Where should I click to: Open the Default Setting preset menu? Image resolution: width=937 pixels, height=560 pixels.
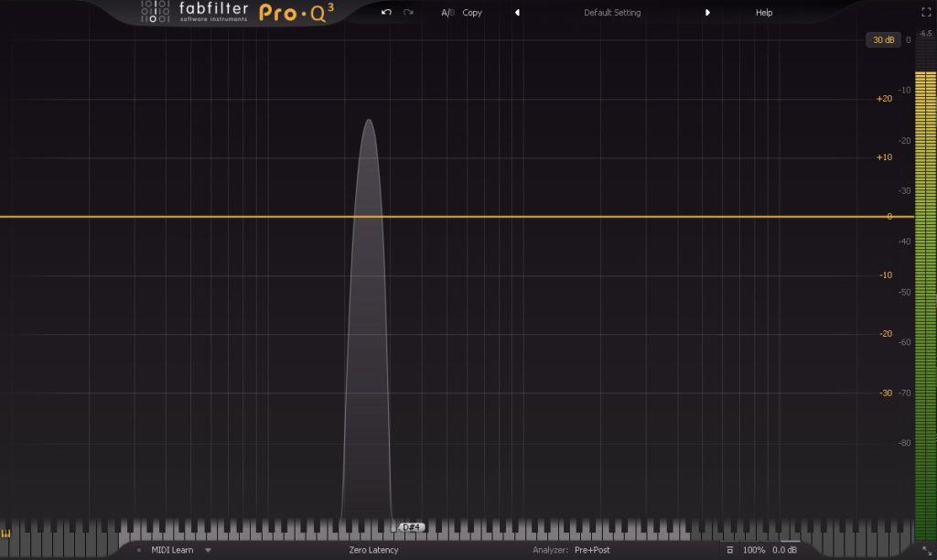coord(612,13)
